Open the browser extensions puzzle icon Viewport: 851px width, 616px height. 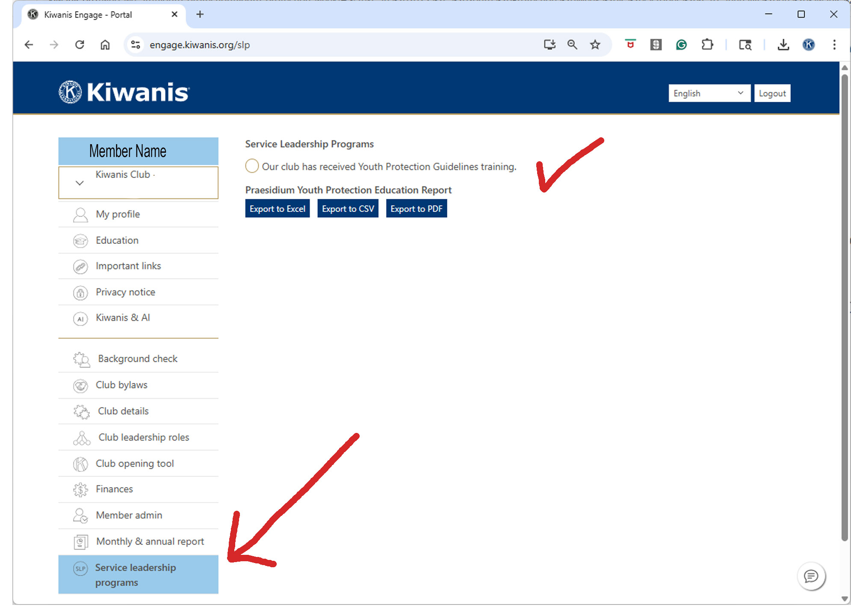tap(707, 44)
